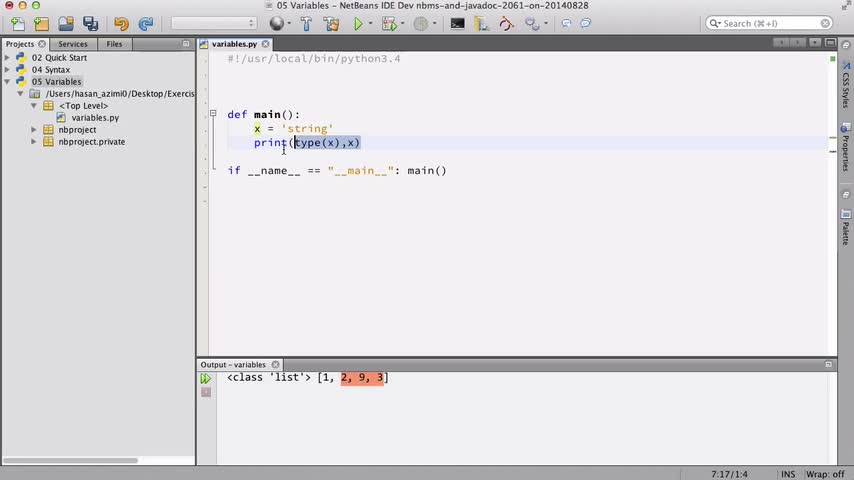The height and width of the screenshot is (480, 854).
Task: Click the Stop button in Output panel
Action: click(206, 392)
